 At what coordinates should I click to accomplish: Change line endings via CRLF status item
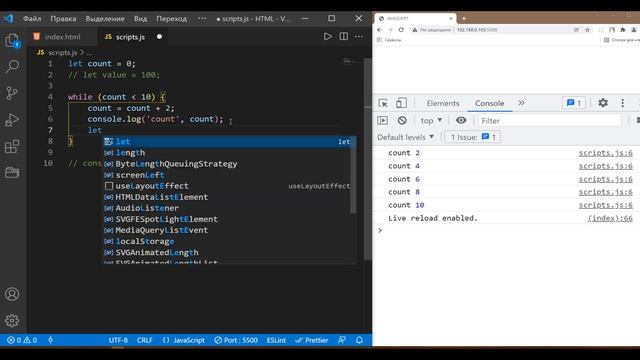coord(144,340)
